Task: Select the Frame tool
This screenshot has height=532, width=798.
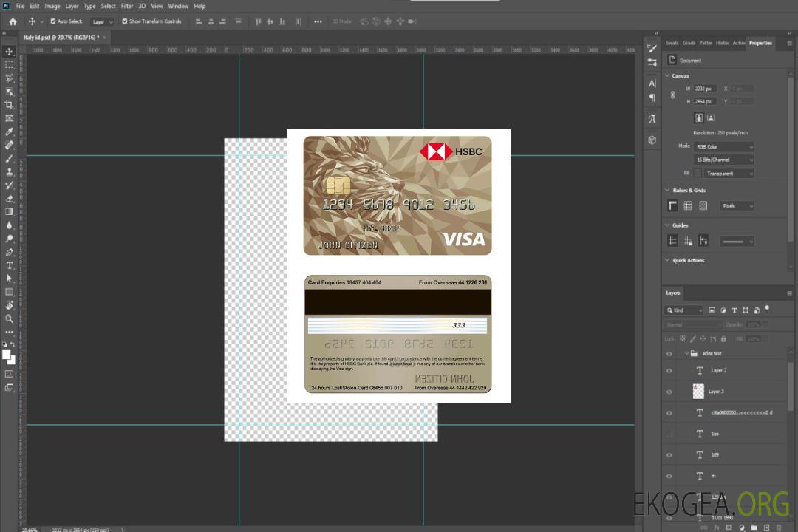Action: pos(9,118)
